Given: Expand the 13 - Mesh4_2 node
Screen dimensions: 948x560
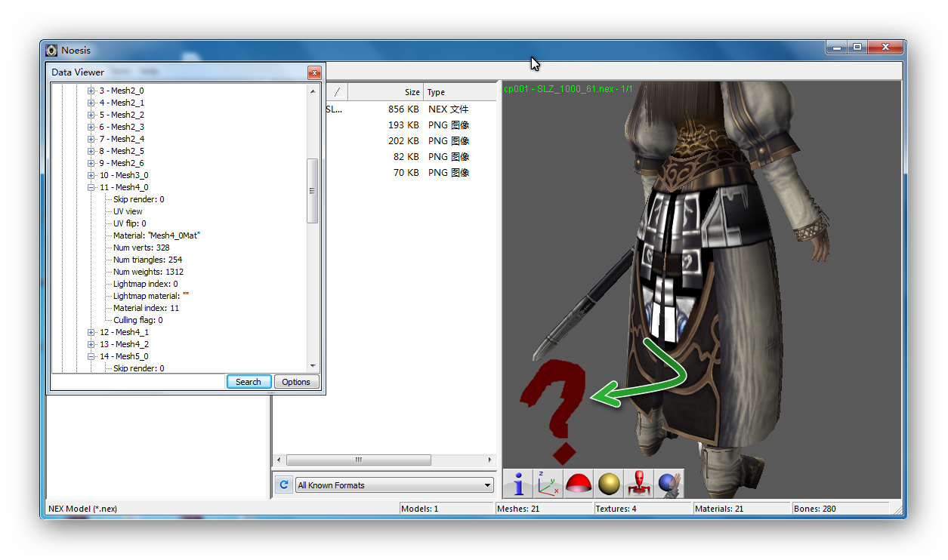Looking at the screenshot, I should pos(91,344).
